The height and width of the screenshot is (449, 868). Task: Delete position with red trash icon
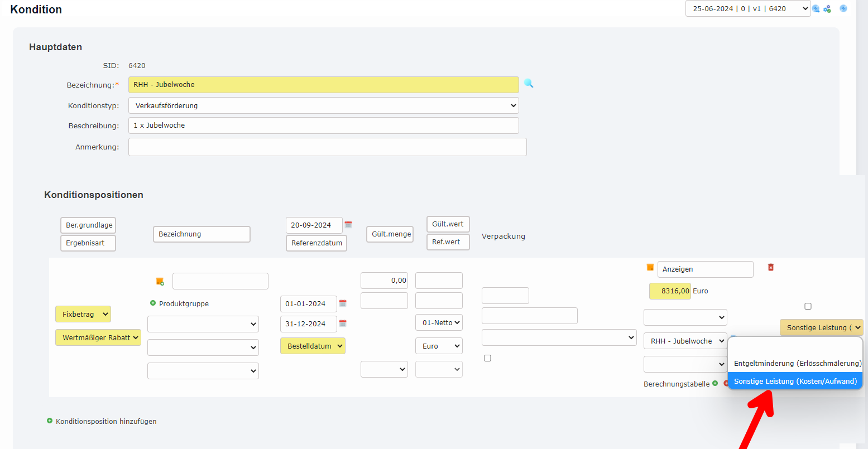(x=771, y=268)
